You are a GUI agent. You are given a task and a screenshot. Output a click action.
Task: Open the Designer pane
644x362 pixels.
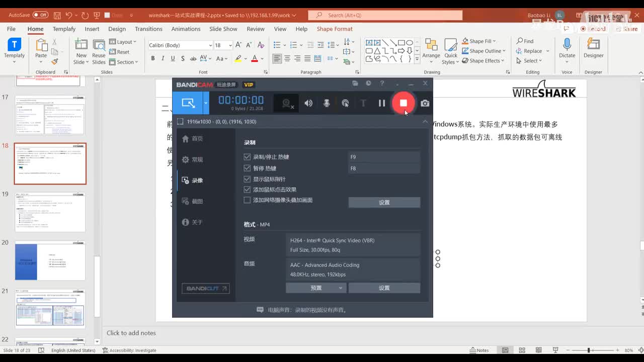pyautogui.click(x=593, y=49)
